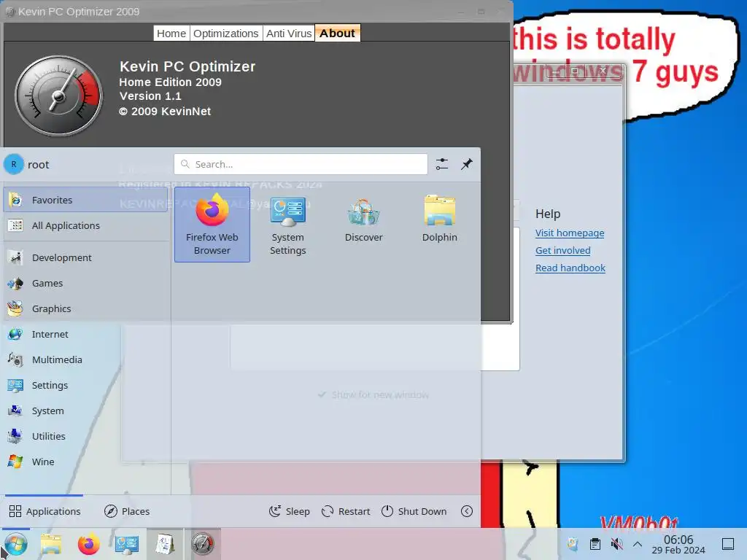Image resolution: width=747 pixels, height=560 pixels.
Task: Toggle Show for new window checkbox
Action: 373,394
